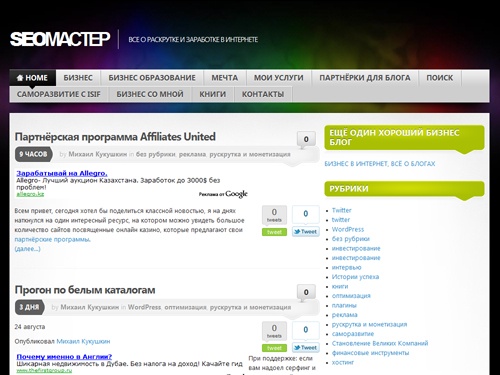
Task: Click comment count bubble of Прогон post
Action: coord(306,292)
